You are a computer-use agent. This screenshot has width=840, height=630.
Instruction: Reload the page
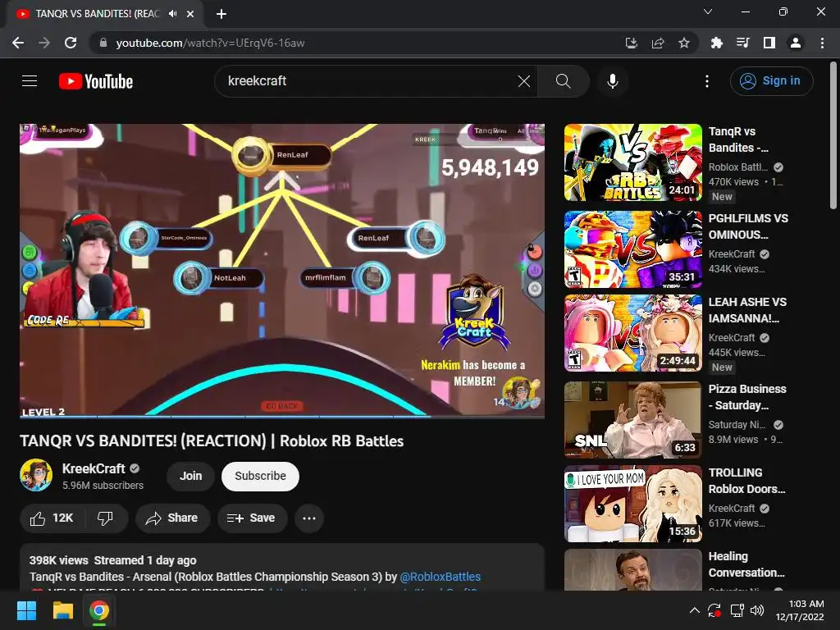tap(71, 43)
